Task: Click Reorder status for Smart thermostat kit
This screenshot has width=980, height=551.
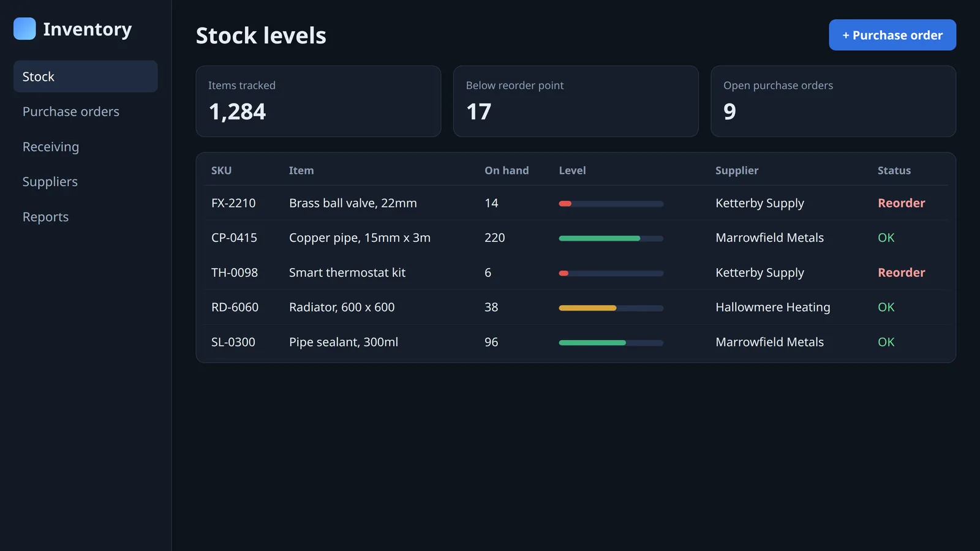Action: tap(901, 272)
